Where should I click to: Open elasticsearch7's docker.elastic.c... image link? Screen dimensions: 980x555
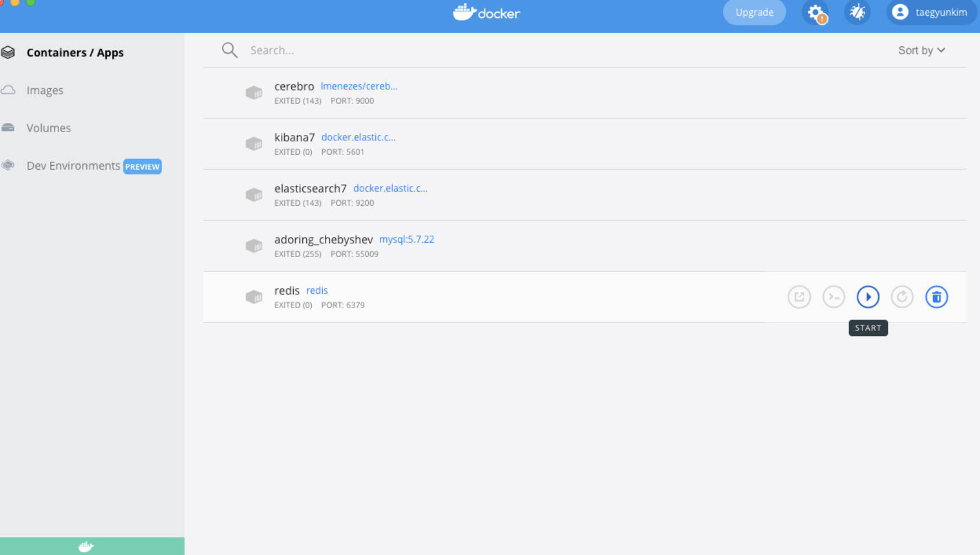[x=390, y=188]
